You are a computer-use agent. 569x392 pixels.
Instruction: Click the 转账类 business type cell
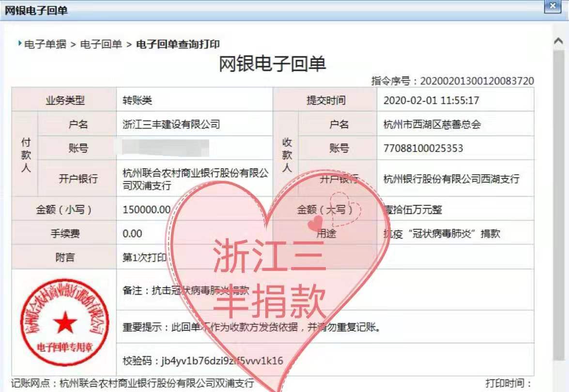[x=138, y=101]
